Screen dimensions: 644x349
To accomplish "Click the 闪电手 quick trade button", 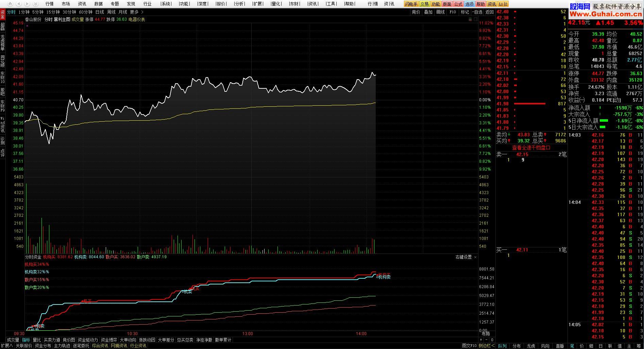I will (411, 4).
